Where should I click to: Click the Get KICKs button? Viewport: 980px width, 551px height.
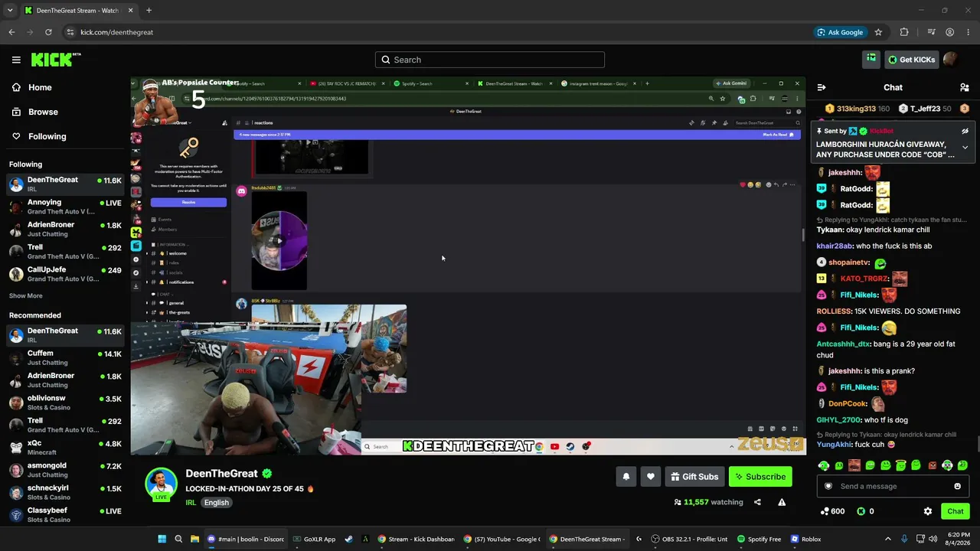[912, 59]
